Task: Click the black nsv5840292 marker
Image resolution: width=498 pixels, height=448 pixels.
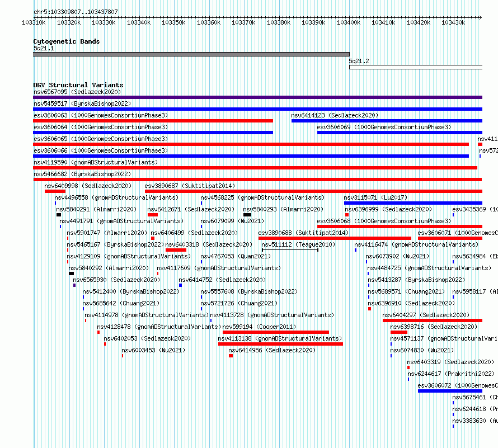Action: [71, 273]
